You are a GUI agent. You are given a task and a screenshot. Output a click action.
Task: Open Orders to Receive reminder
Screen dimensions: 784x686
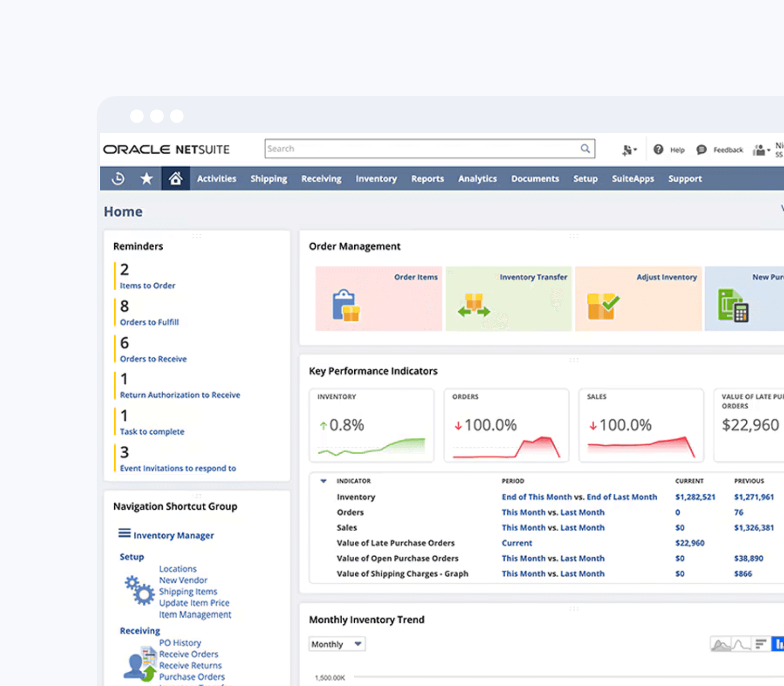tap(153, 359)
